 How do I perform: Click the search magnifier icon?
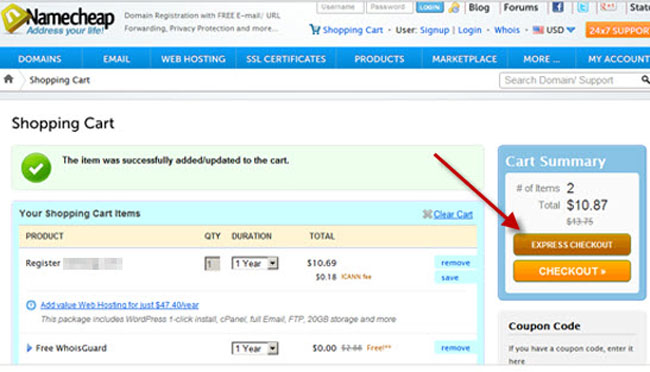click(645, 79)
